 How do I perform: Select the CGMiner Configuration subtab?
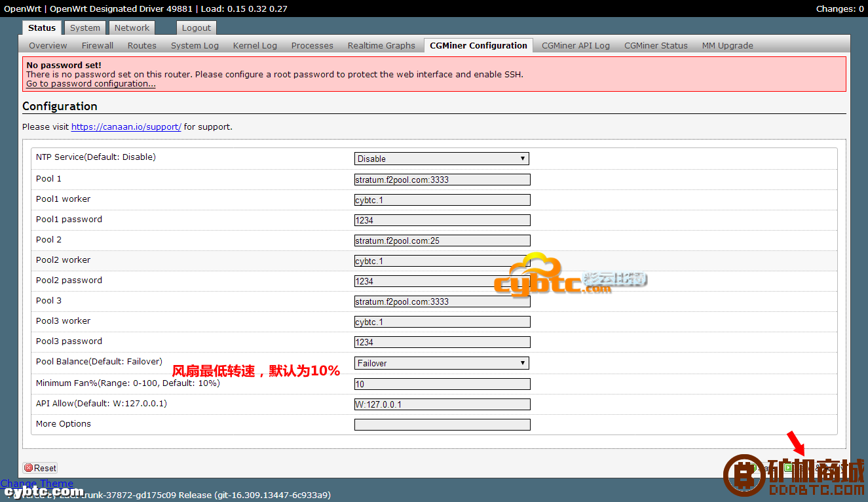478,45
